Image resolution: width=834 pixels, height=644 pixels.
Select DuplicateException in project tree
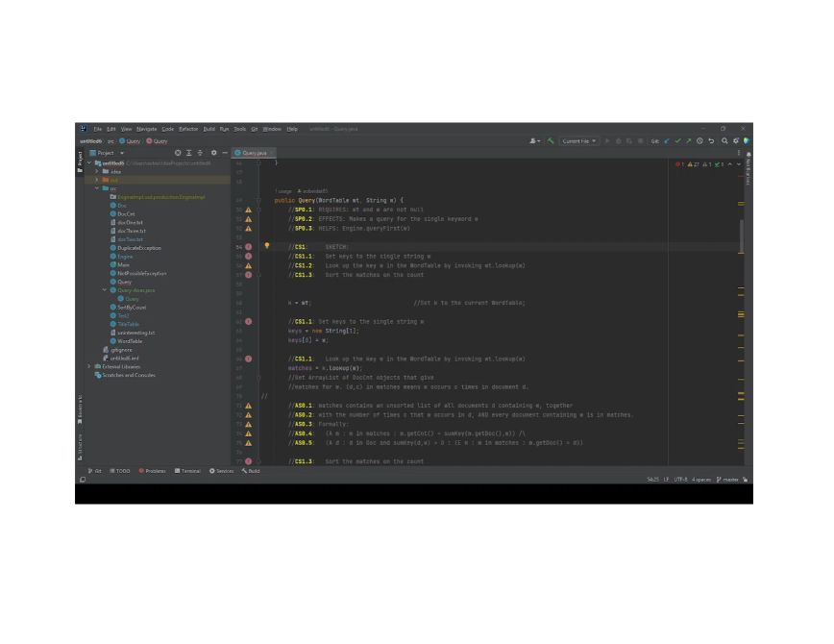[x=138, y=248]
